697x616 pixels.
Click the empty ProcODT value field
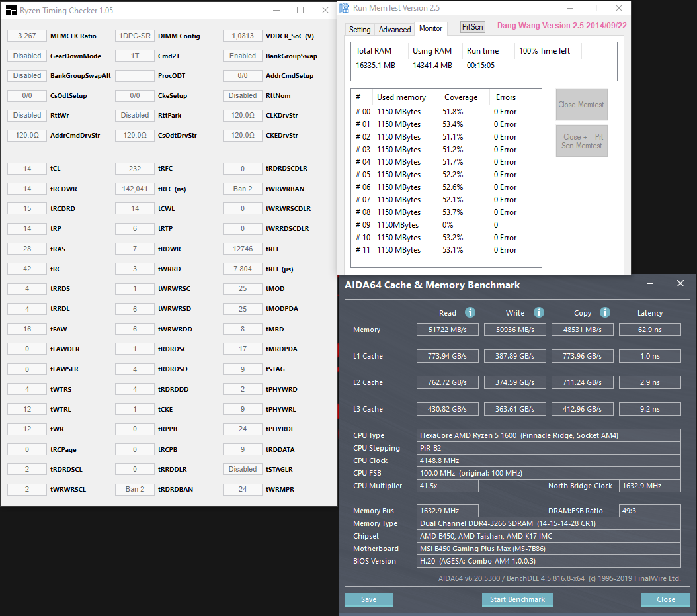(135, 75)
